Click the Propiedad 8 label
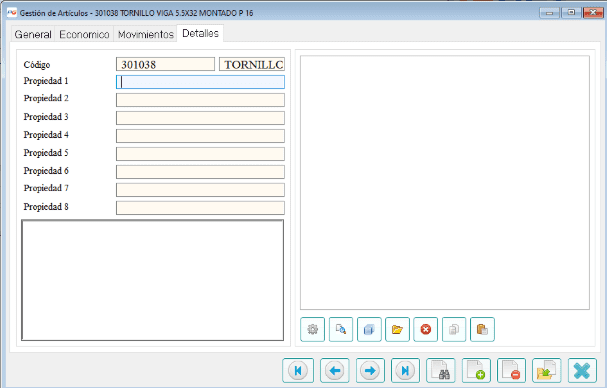 [x=46, y=207]
